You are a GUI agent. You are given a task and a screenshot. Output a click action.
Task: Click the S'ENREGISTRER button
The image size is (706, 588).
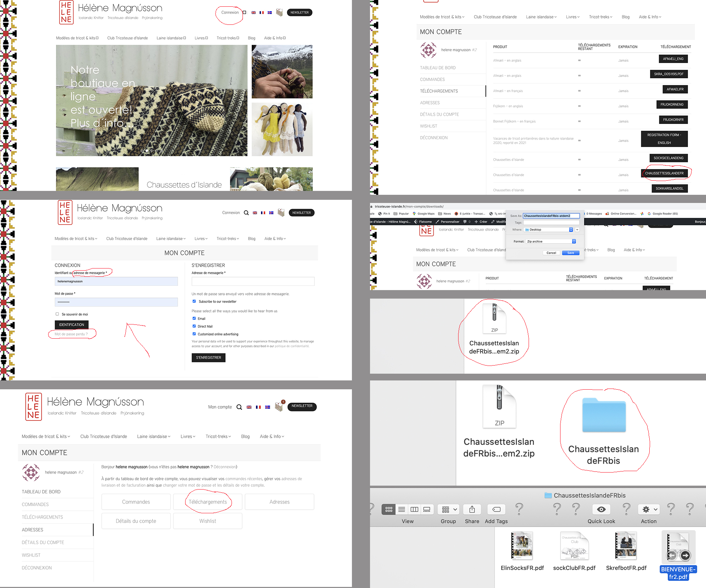click(209, 357)
